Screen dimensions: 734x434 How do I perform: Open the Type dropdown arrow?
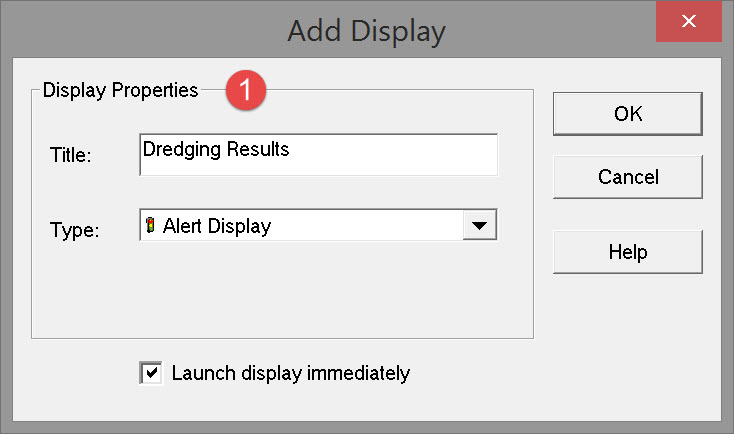[x=479, y=226]
